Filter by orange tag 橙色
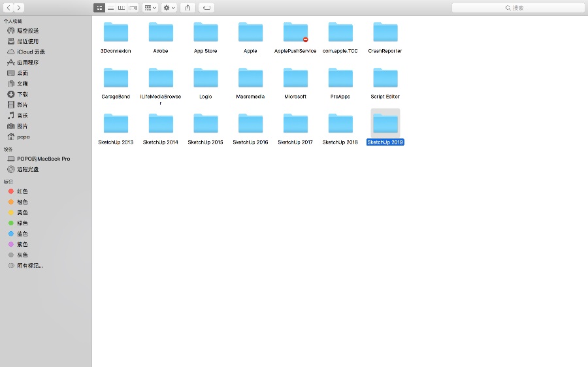588x367 pixels. (x=18, y=202)
